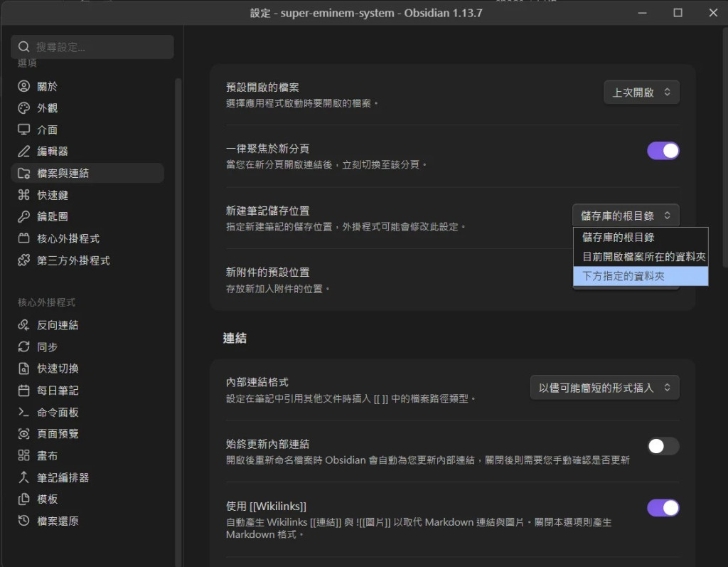This screenshot has height=567, width=728.
Task: Choose 目前開啟檔案所在的資料夾 from the dropdown list
Action: (641, 257)
